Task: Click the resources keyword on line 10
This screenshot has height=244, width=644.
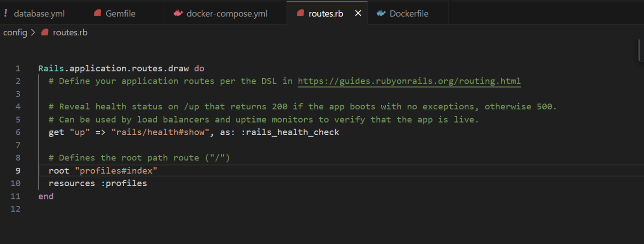Action: point(72,183)
